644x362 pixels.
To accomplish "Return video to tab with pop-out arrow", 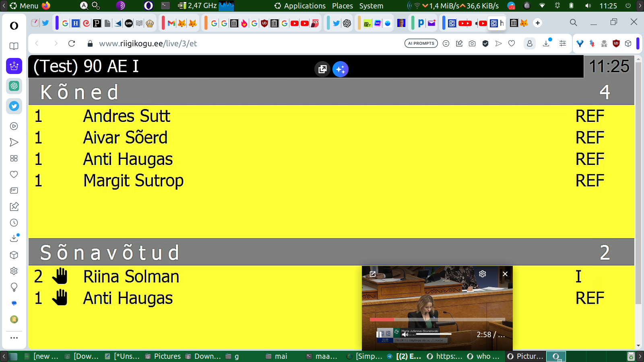I will coord(373,274).
